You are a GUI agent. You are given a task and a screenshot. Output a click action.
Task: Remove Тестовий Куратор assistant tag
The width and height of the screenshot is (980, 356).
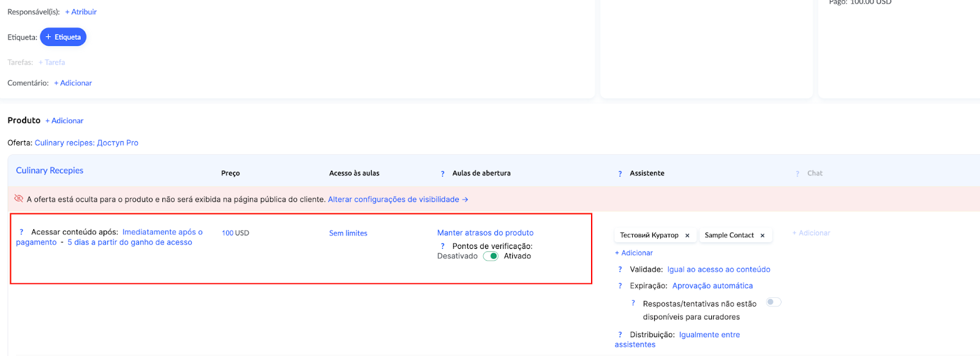[x=687, y=235]
